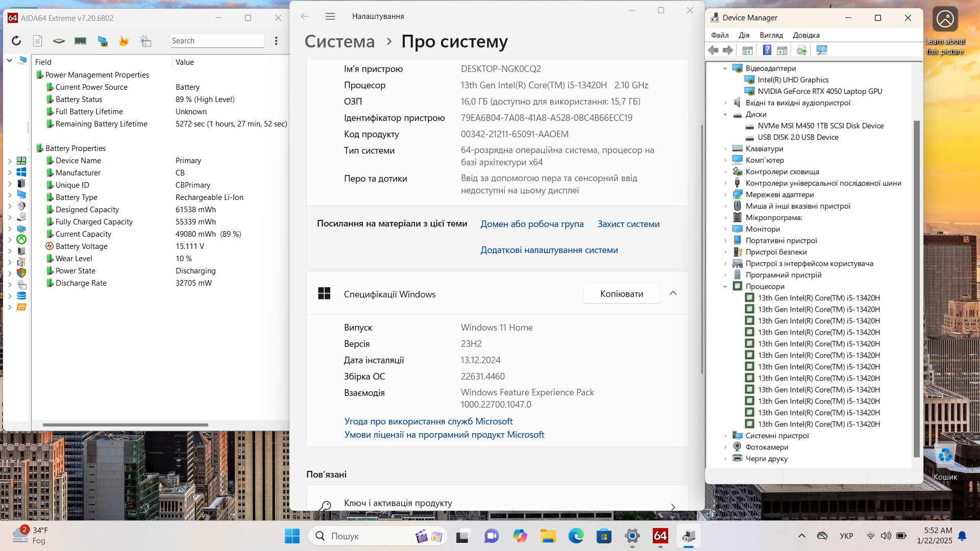Open Microsoft Edge from taskbar
The image size is (980, 551).
pos(576,536)
